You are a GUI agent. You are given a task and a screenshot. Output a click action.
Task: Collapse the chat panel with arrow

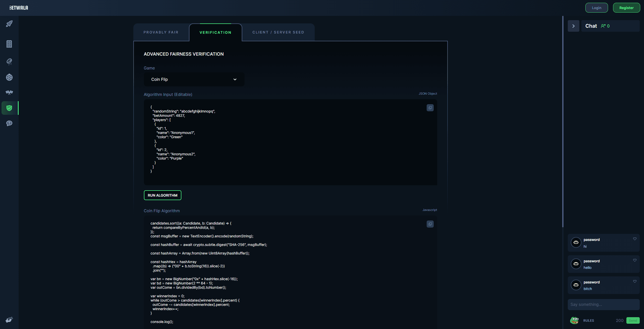[573, 26]
